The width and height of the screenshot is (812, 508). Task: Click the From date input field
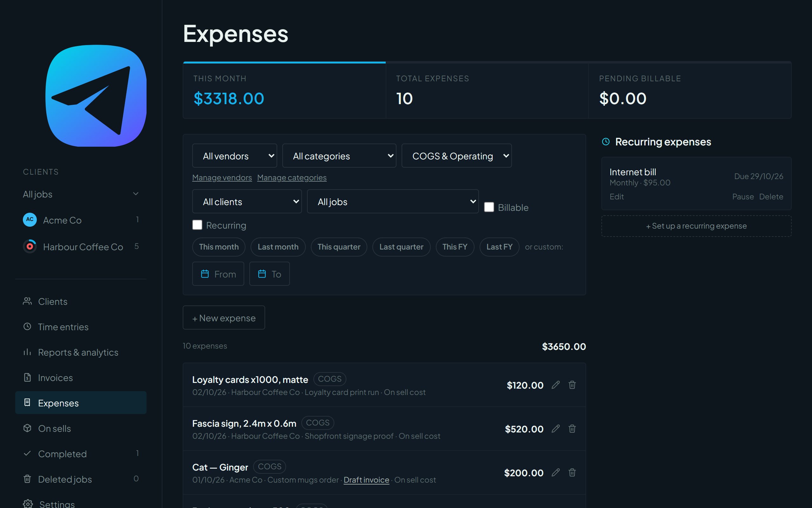tap(218, 274)
